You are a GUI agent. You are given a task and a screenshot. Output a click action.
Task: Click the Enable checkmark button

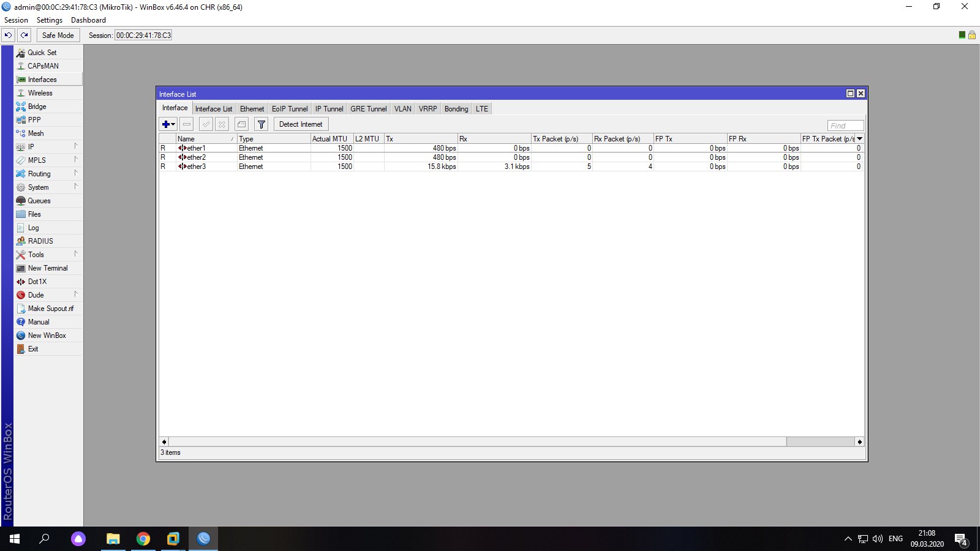coord(206,124)
